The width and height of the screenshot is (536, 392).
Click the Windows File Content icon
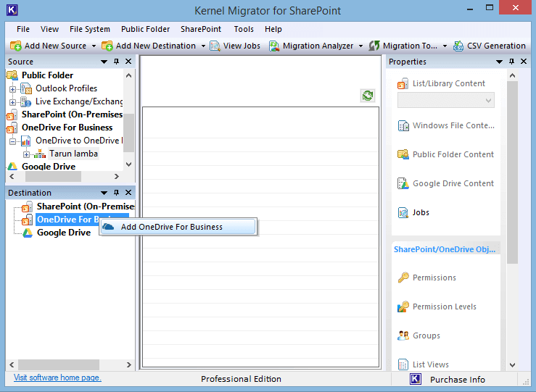pyautogui.click(x=403, y=125)
